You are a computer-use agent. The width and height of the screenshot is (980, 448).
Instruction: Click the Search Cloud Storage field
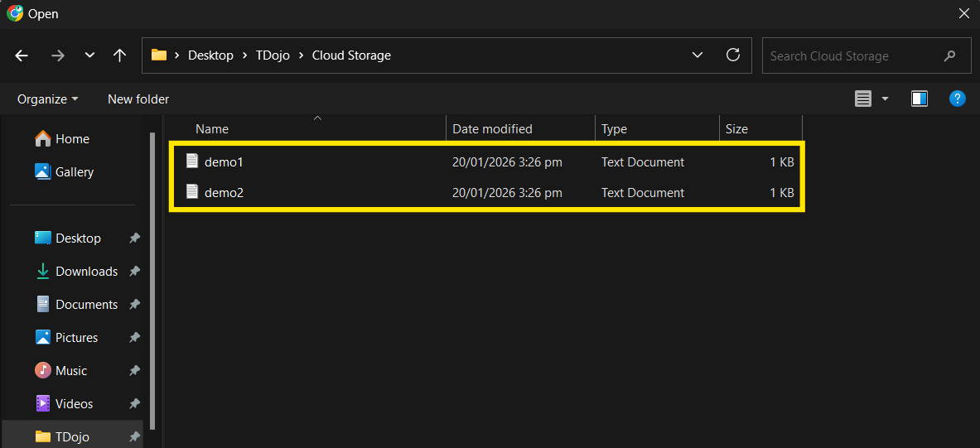coord(853,55)
